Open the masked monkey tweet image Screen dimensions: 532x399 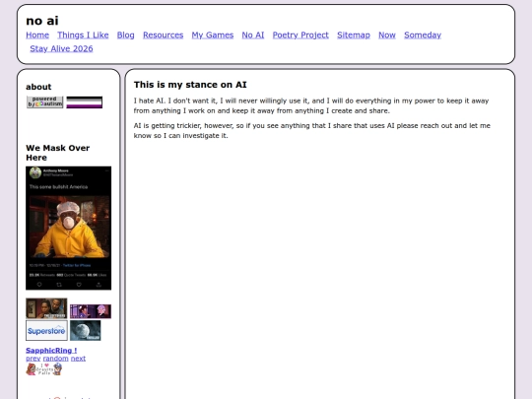coord(69,228)
